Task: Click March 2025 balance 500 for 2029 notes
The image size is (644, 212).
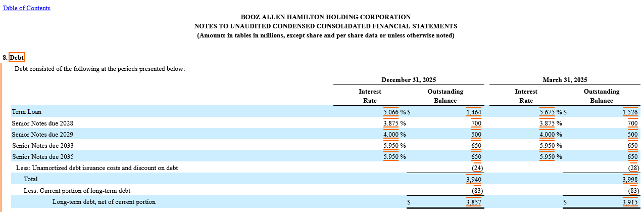Action: 633,134
